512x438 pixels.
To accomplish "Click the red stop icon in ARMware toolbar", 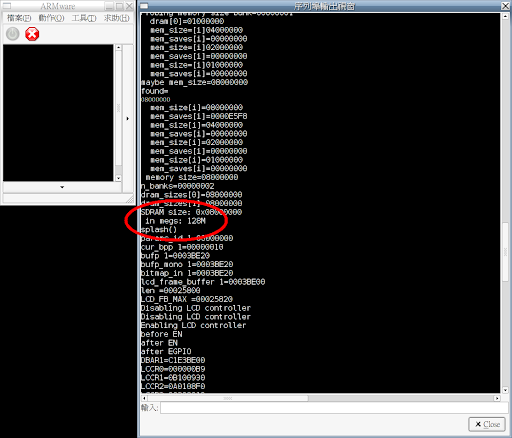I will [32, 34].
